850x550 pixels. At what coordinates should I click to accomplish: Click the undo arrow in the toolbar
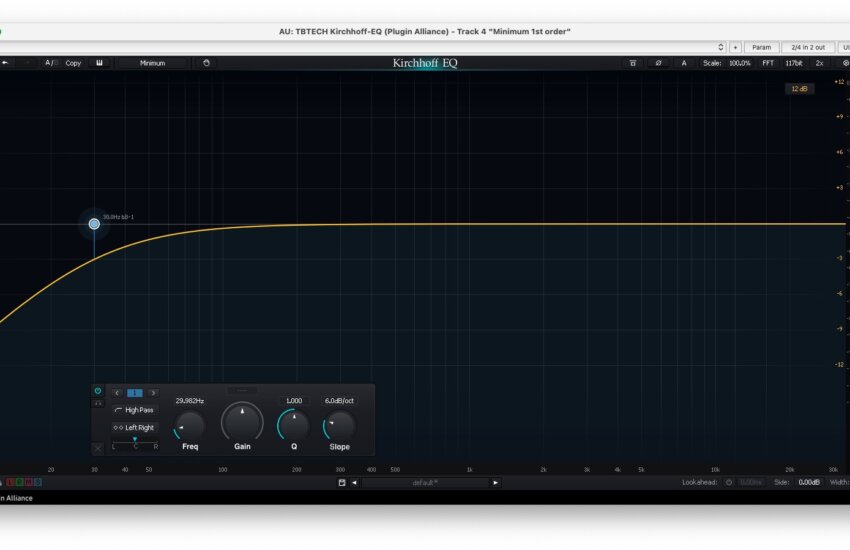click(5, 63)
